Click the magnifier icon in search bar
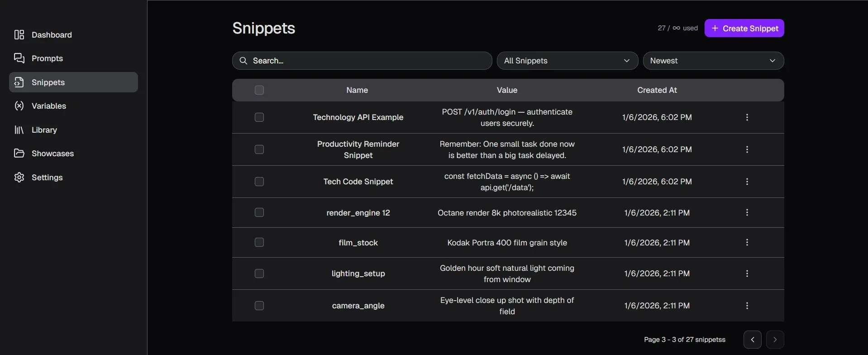The image size is (868, 355). 243,61
